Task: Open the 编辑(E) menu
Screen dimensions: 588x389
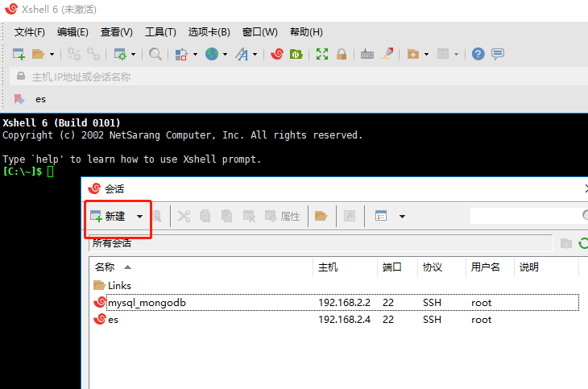Action: [72, 32]
